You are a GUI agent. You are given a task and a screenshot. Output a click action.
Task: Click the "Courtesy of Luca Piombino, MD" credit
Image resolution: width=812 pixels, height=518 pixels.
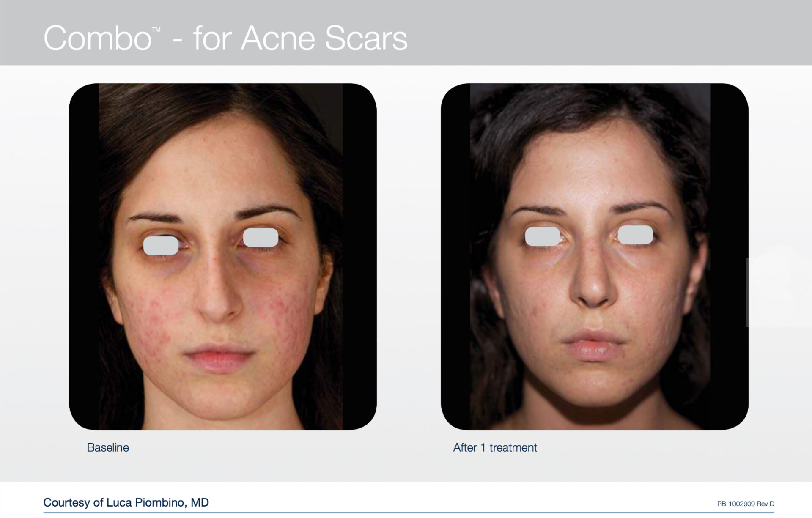[x=126, y=502]
